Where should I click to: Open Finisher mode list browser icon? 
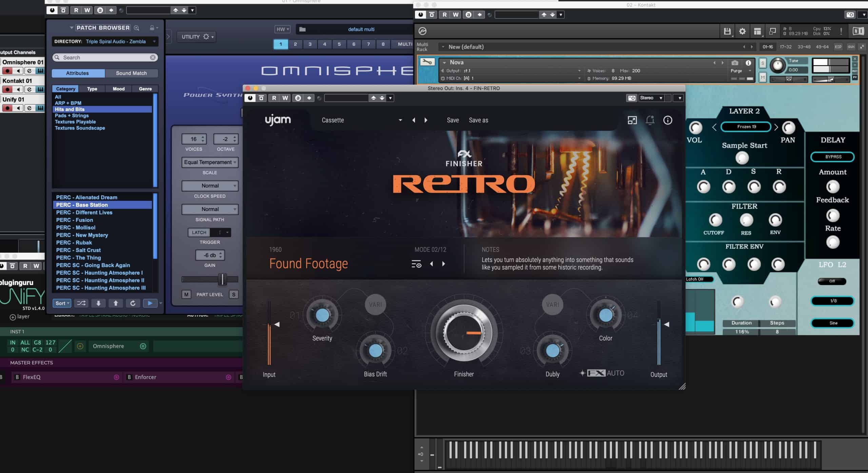(x=416, y=264)
